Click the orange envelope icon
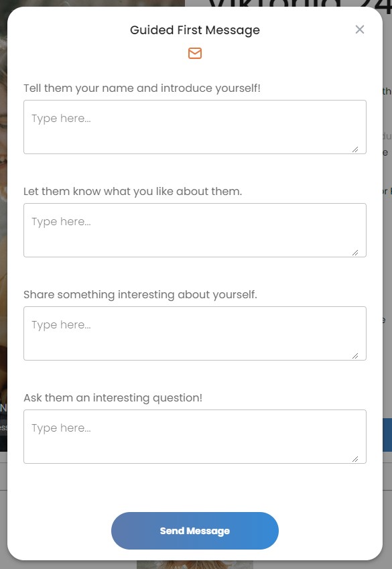This screenshot has height=569, width=392. (195, 54)
